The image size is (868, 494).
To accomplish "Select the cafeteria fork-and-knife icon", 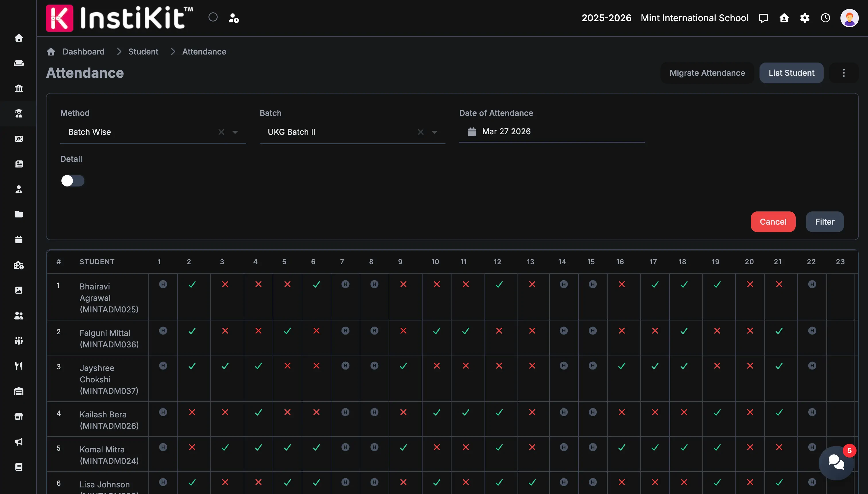I will click(x=19, y=366).
